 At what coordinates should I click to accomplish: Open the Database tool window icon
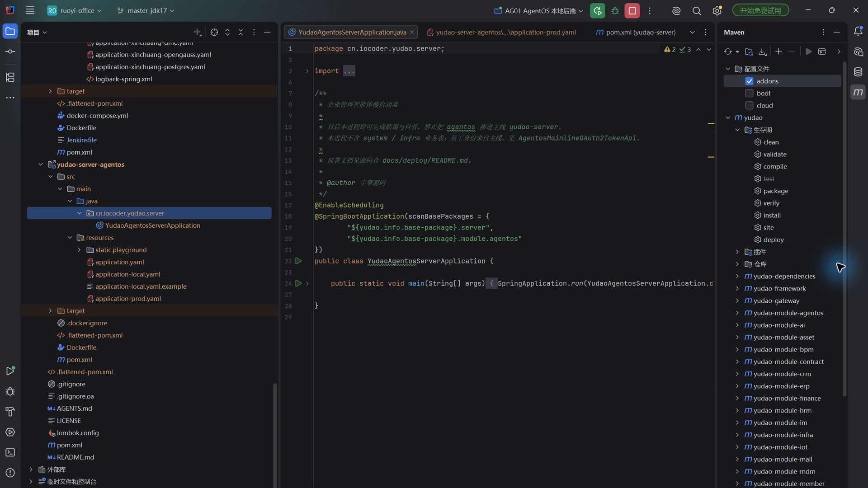tap(858, 72)
